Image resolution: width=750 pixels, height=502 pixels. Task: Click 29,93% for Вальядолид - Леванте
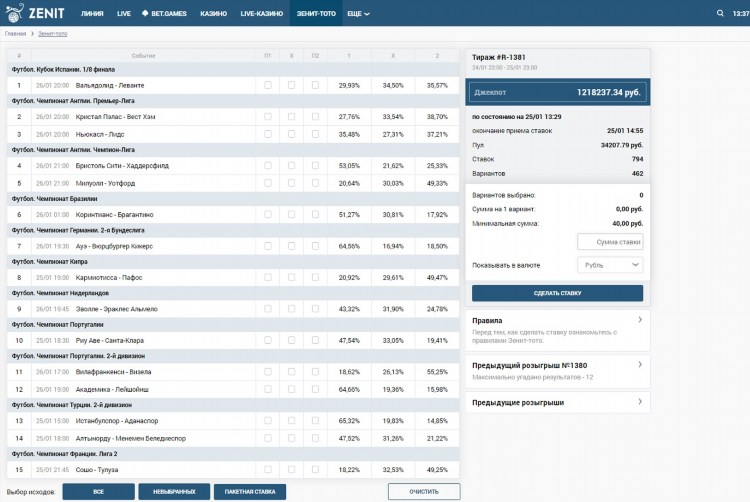(349, 85)
